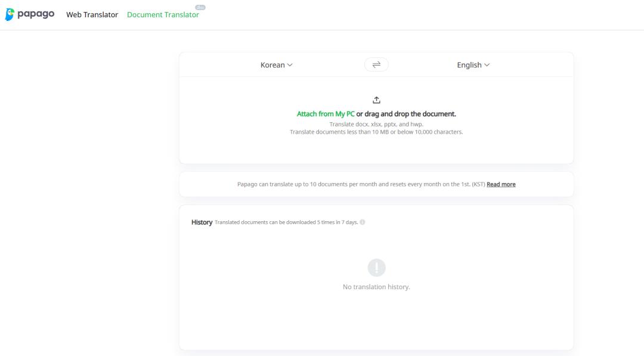
Task: Click the papago wordmark text
Action: (x=37, y=14)
